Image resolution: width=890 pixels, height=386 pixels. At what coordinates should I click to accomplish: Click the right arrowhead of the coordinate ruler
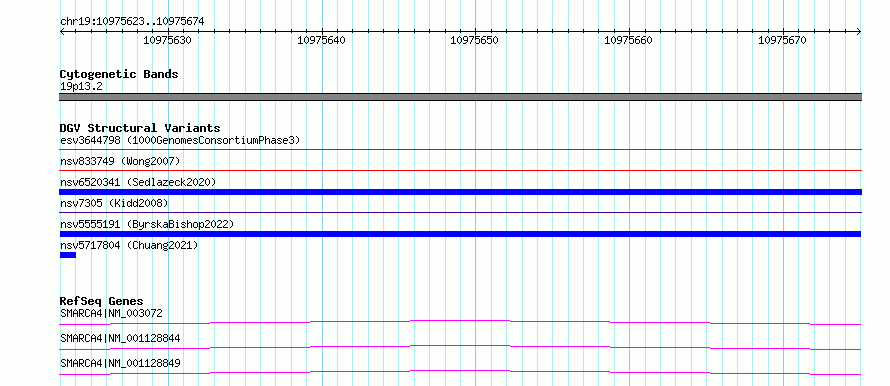click(859, 32)
